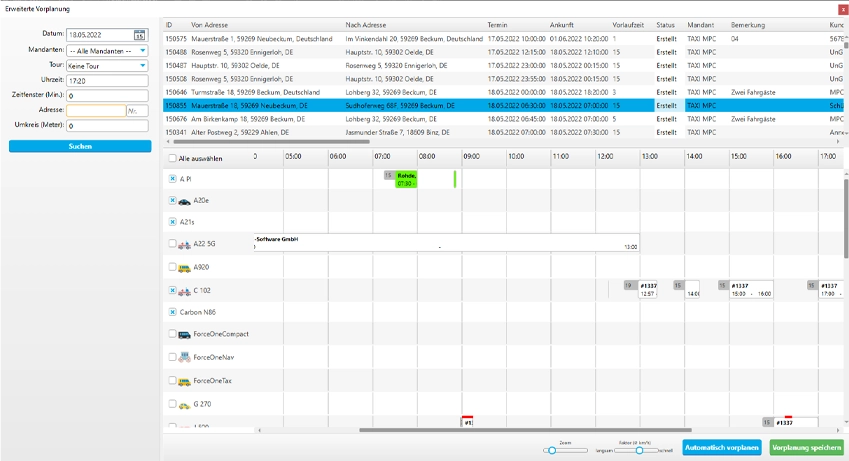Viewport: 849px width, 461px height.
Task: Check the A920 vehicle checkbox
Action: point(172,267)
